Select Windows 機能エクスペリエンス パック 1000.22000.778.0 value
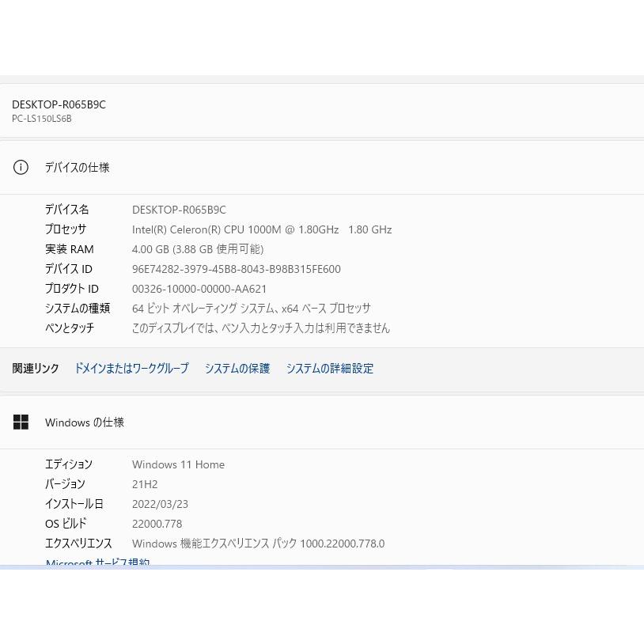 [259, 543]
